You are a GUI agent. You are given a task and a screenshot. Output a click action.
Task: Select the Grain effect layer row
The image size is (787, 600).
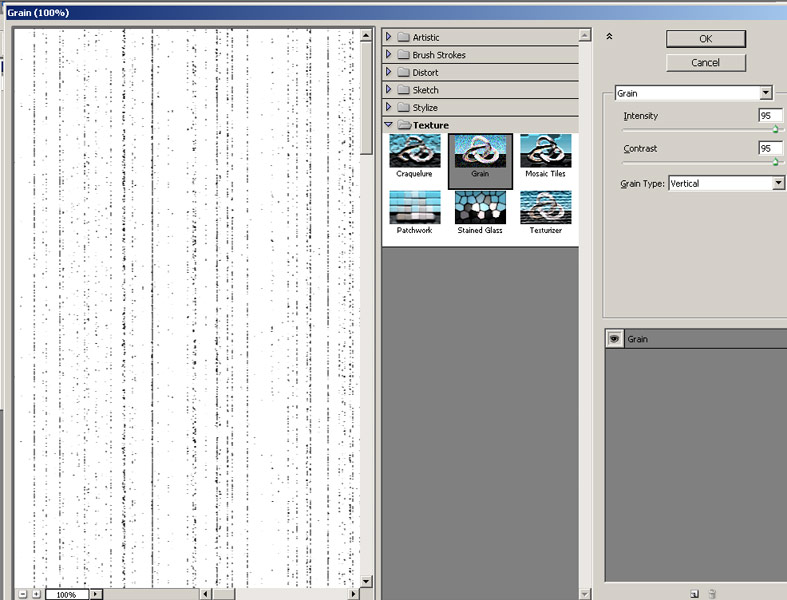696,339
